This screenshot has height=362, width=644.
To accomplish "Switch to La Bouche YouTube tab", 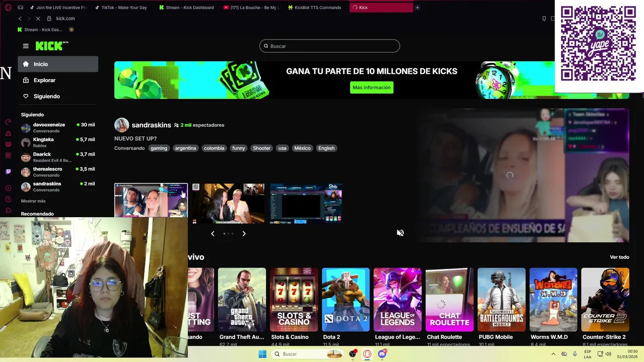I will pos(252,8).
